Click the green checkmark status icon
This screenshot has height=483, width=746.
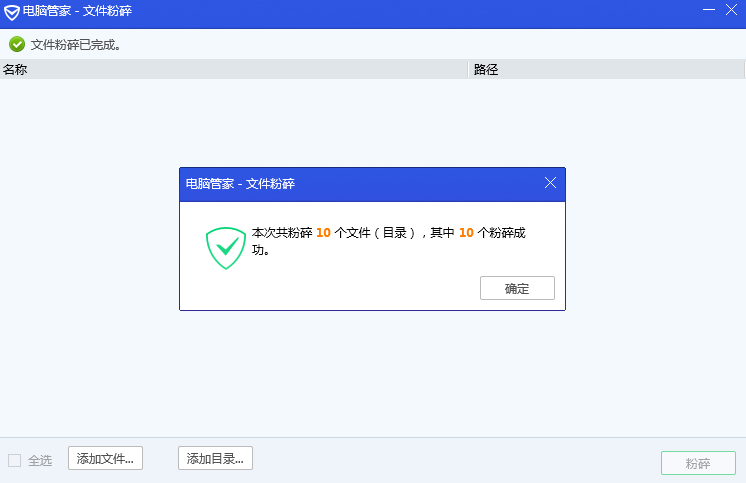pyautogui.click(x=17, y=44)
